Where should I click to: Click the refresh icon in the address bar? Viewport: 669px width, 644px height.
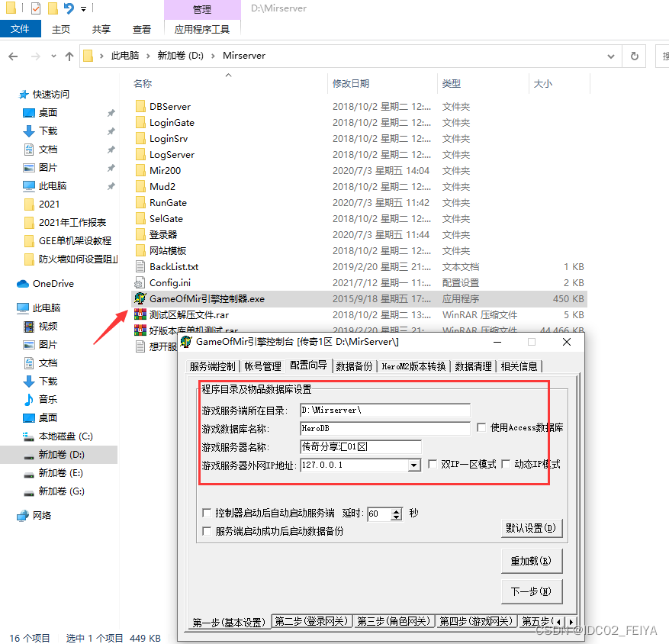pos(634,56)
